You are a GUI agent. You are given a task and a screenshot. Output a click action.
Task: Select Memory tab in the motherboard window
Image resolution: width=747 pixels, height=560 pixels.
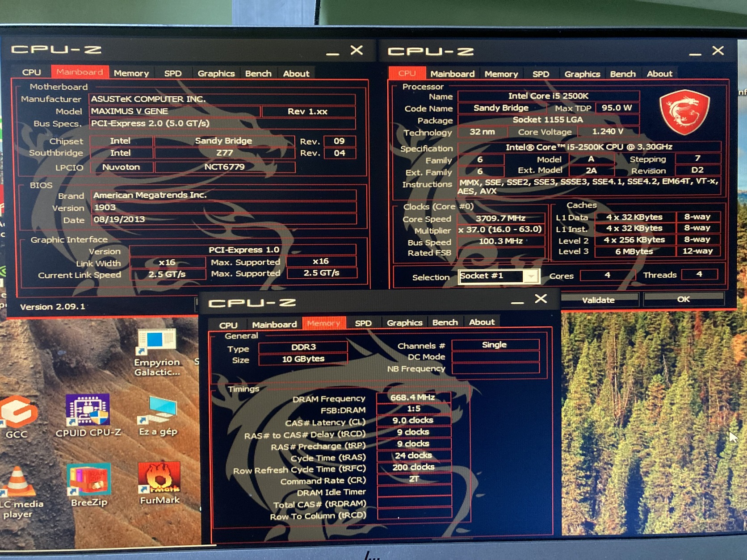[x=131, y=73]
